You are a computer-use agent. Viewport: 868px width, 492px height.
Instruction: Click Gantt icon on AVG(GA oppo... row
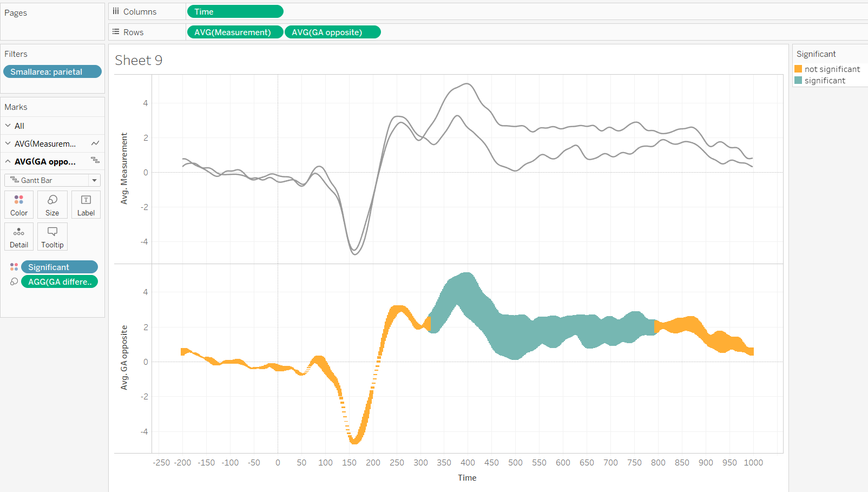[x=95, y=160]
